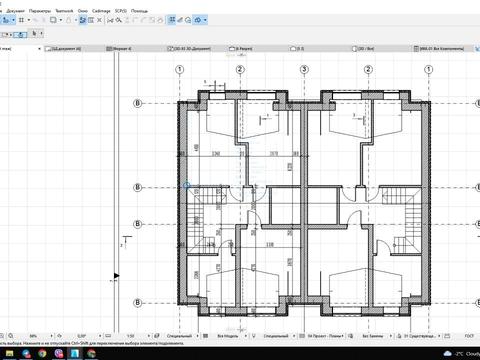This screenshot has height=360, width=480.
Task: Click the zoom magnifier icon in status bar
Action: (x=11, y=336)
